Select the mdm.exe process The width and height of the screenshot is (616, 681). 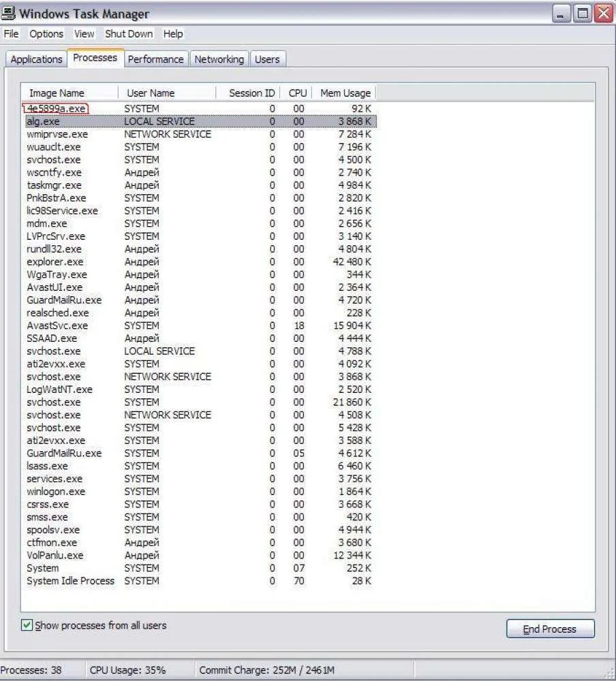pos(200,223)
